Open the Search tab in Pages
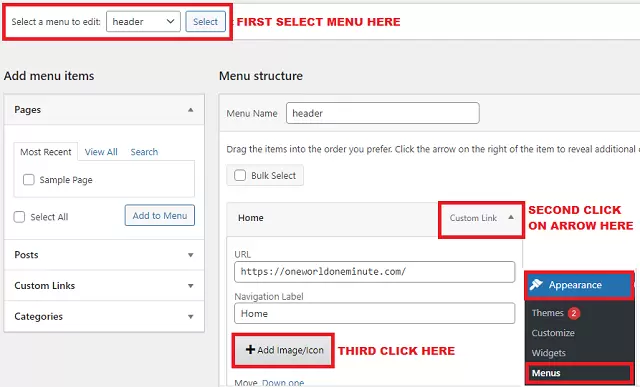This screenshot has height=387, width=640. [x=144, y=152]
